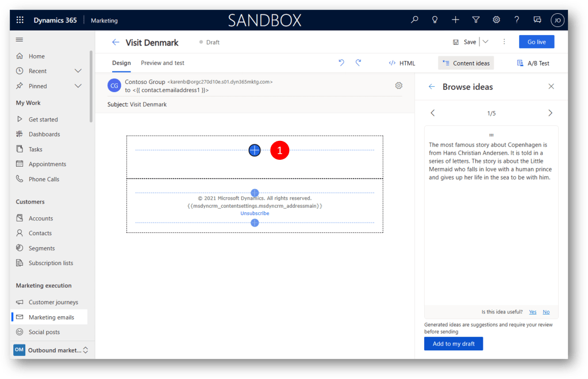Viewport: 588px width, 379px height.
Task: Open email header settings gear icon
Action: coord(398,86)
